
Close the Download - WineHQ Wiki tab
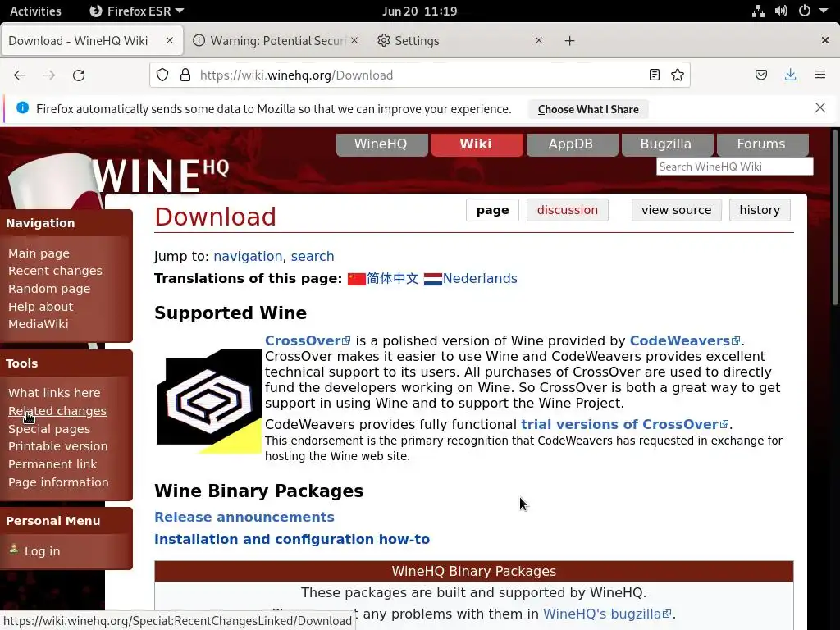(169, 40)
